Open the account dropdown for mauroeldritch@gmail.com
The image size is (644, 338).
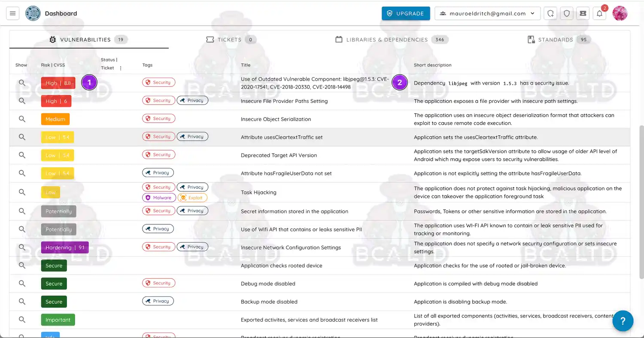[x=487, y=13]
